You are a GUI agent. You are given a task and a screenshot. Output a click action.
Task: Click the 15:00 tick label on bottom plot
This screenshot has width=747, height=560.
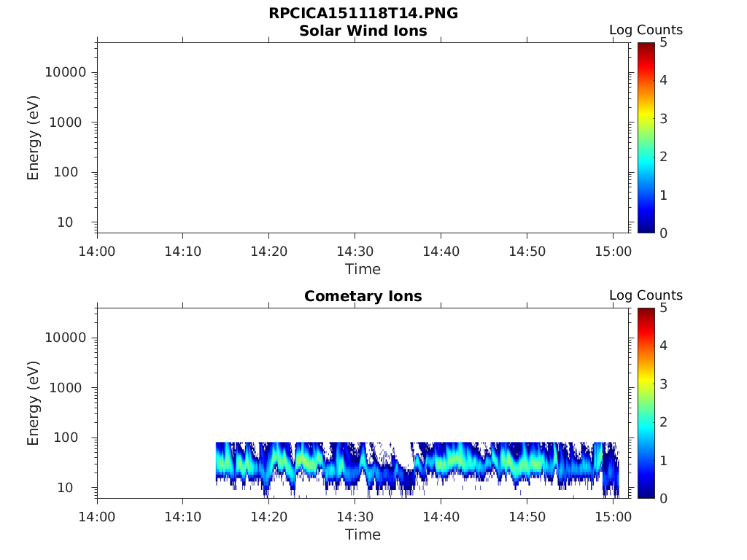tap(613, 517)
